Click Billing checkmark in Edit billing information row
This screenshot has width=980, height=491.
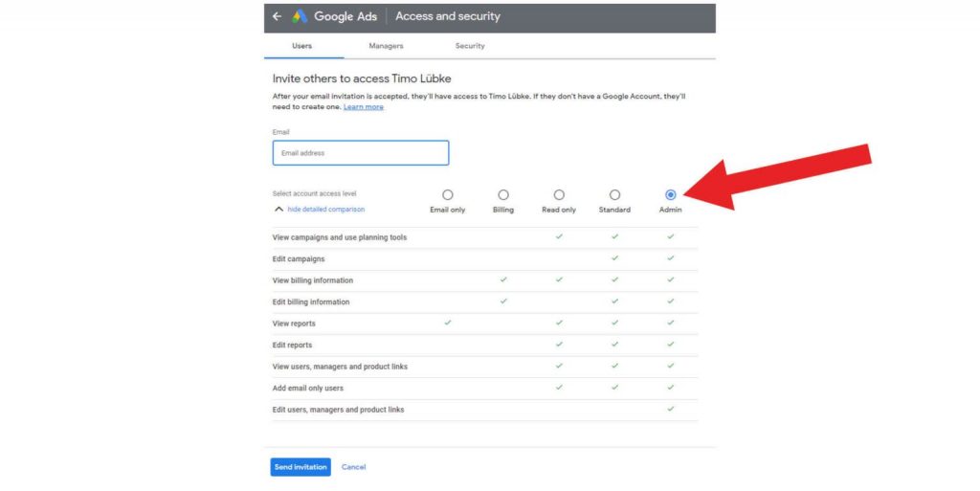pyautogui.click(x=503, y=301)
